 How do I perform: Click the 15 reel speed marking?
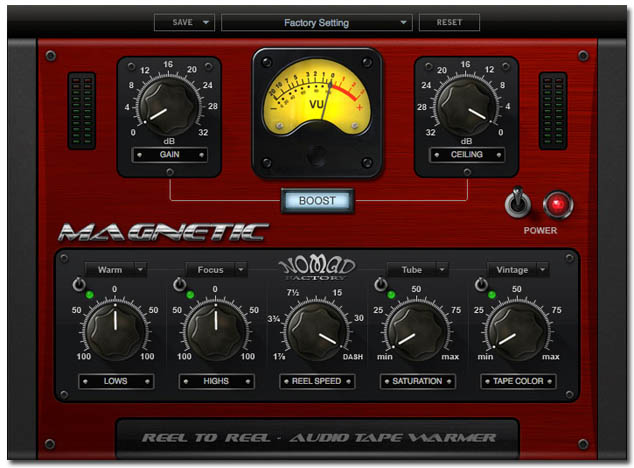[337, 292]
